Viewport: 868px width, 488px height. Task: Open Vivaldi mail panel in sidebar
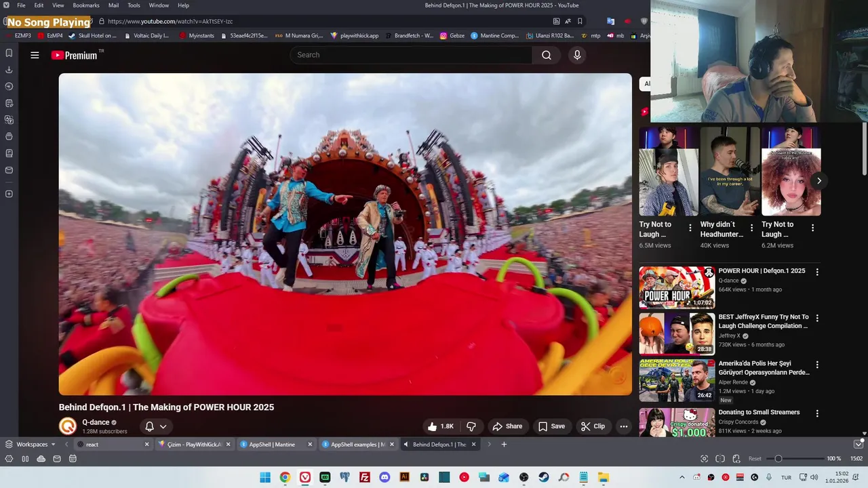[x=9, y=170]
